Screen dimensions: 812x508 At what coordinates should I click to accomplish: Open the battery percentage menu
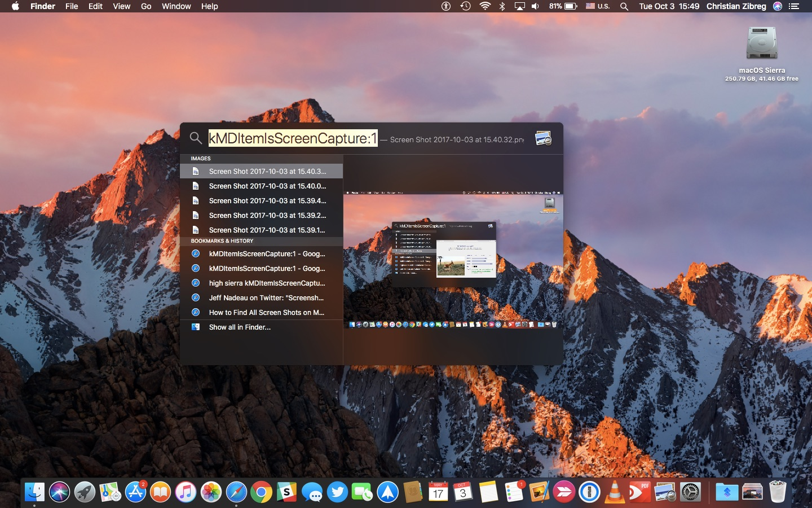coord(562,6)
